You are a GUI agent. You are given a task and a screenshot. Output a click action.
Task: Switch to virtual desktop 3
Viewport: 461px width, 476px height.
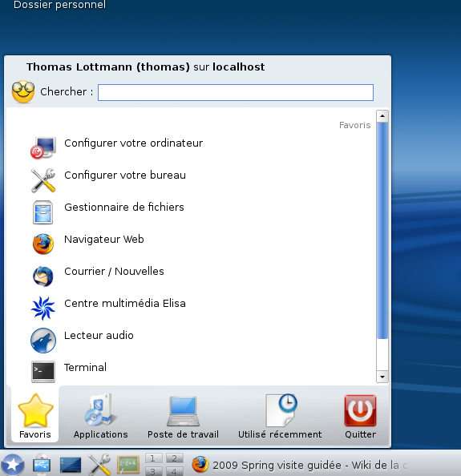(x=153, y=471)
